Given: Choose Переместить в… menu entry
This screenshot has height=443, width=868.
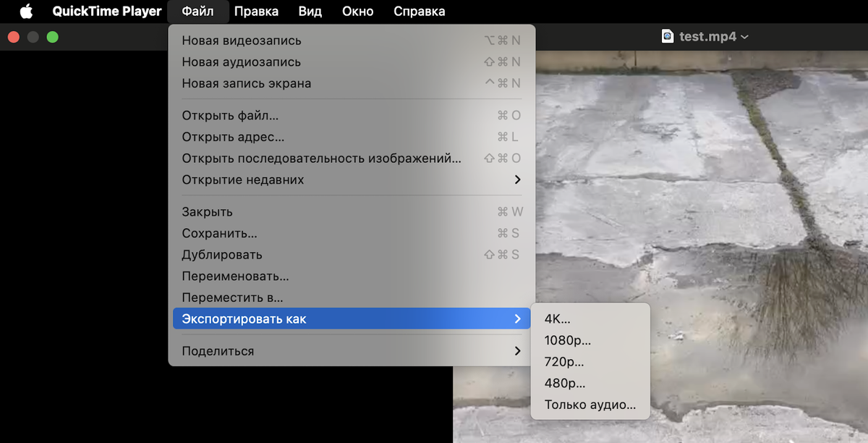Looking at the screenshot, I should point(352,298).
